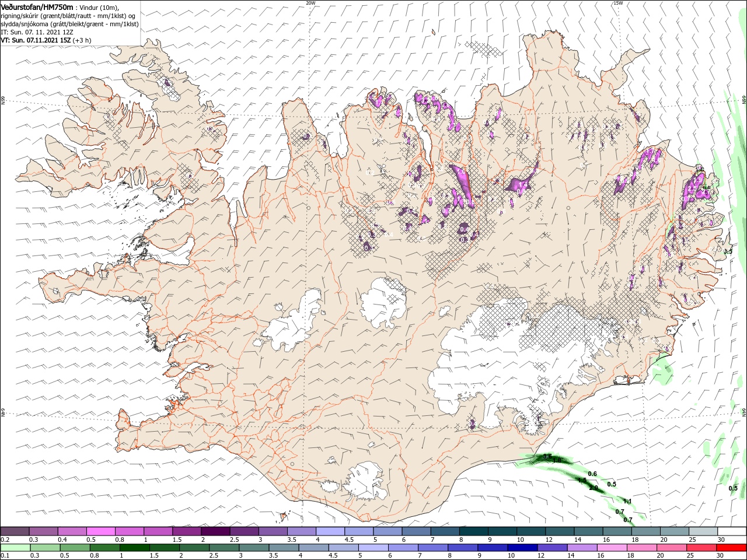The height and width of the screenshot is (560, 747).
Task: Choose the darkest green rain swatch at 1
Action: [134, 548]
